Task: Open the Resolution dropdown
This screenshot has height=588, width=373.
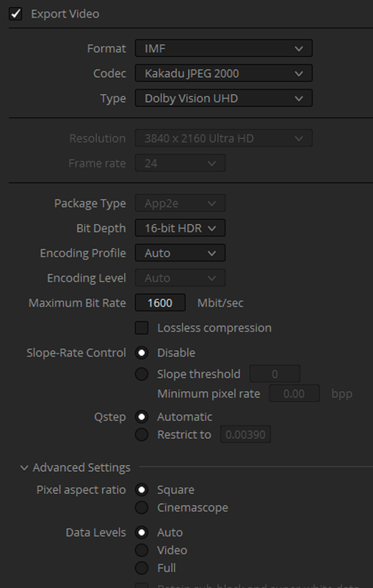Action: pos(223,138)
